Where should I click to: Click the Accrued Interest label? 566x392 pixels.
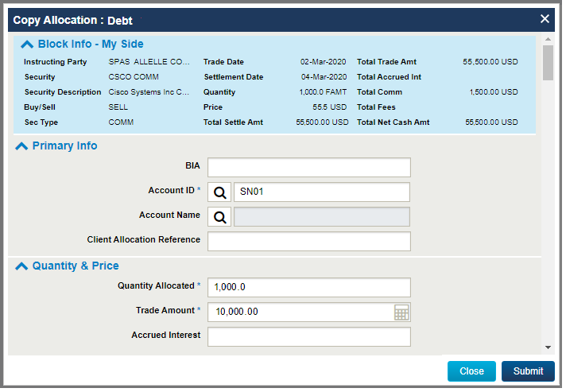pyautogui.click(x=165, y=336)
